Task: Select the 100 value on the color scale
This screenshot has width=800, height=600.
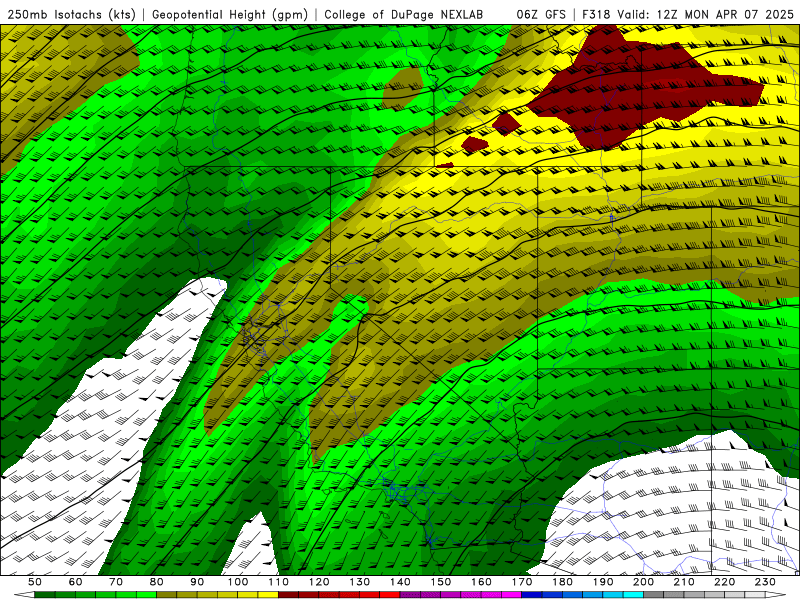Action: tap(238, 582)
